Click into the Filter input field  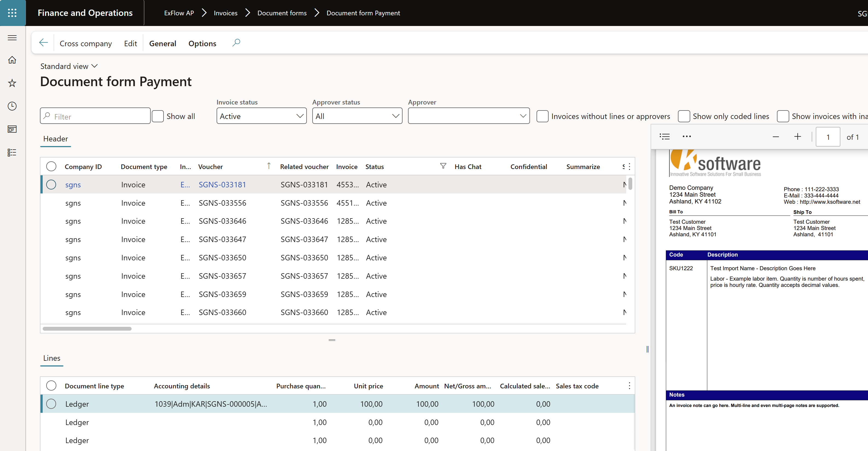[x=95, y=116]
